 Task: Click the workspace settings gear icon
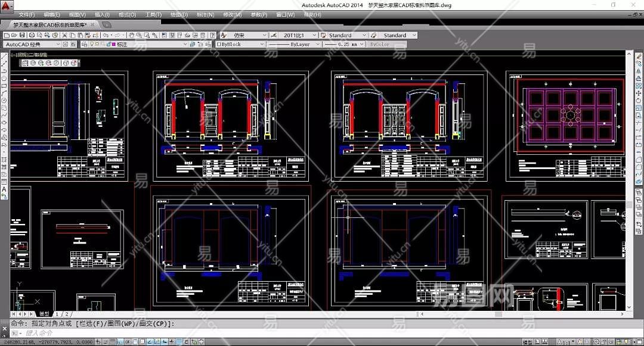(x=65, y=44)
